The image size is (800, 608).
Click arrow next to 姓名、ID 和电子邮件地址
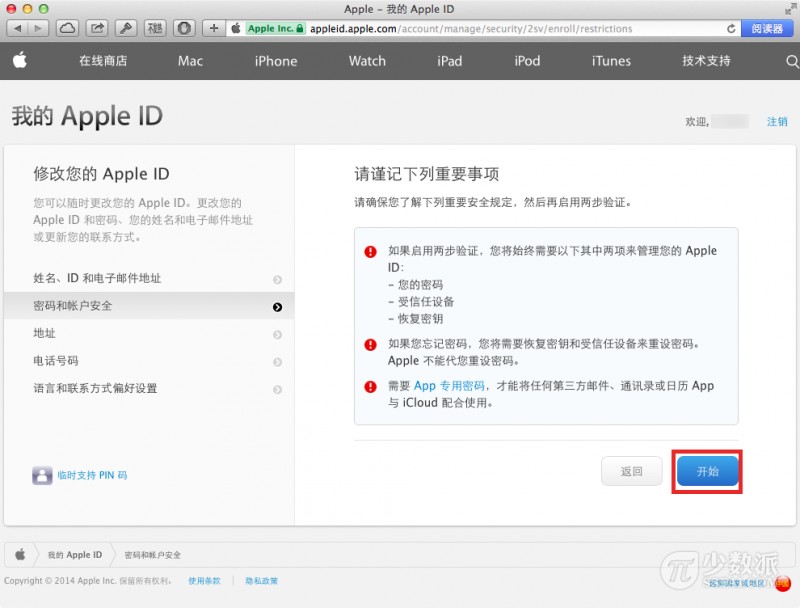pyautogui.click(x=278, y=280)
